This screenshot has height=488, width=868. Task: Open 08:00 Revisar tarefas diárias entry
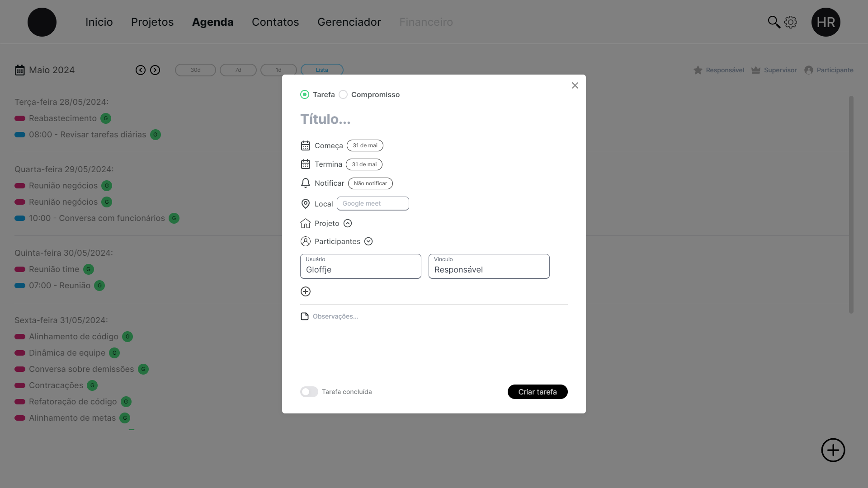[x=88, y=135]
